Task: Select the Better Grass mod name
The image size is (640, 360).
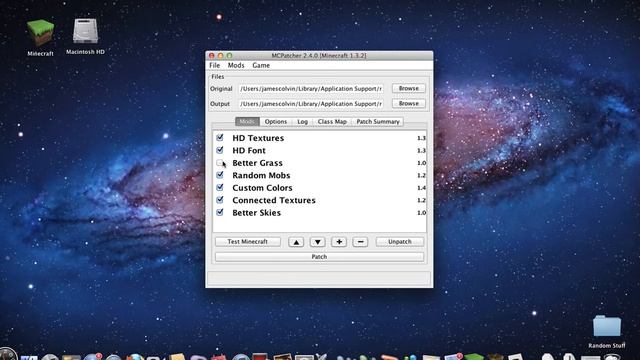Action: click(x=257, y=163)
